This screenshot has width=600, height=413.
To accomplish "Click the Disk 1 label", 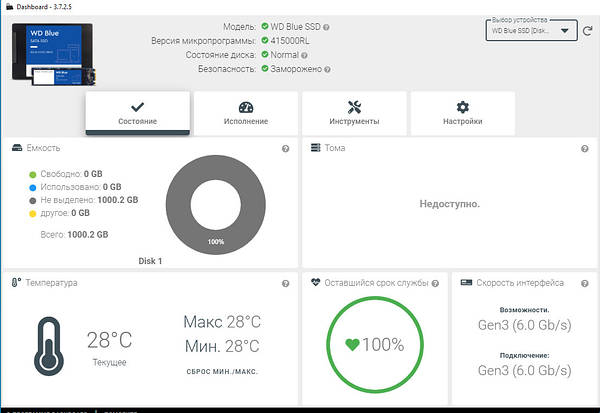I will pos(150,261).
